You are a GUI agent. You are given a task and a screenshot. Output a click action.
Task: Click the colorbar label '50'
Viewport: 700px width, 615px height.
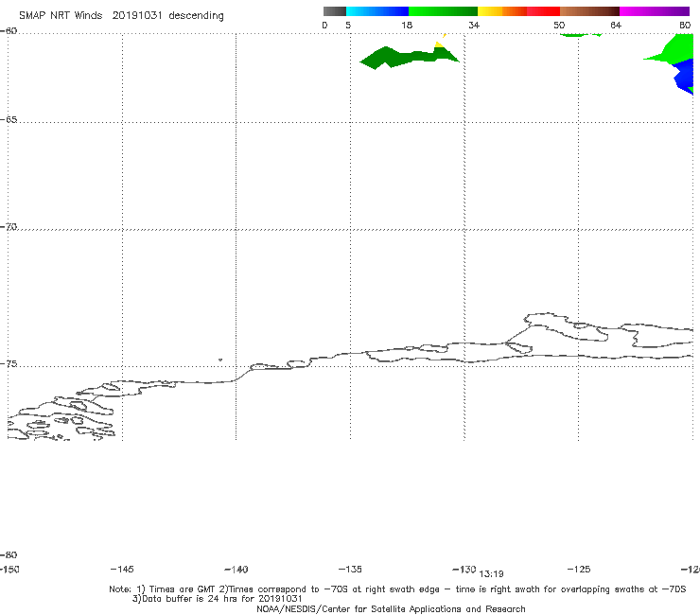(x=559, y=25)
